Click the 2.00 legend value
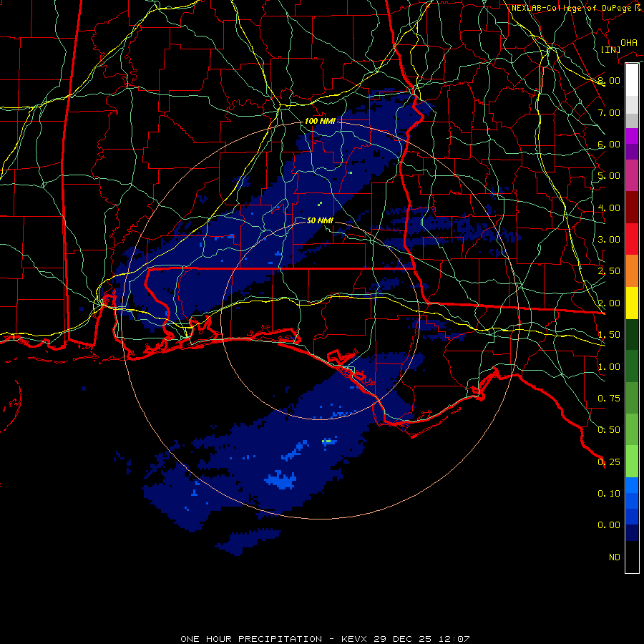644x644 pixels. pos(609,303)
